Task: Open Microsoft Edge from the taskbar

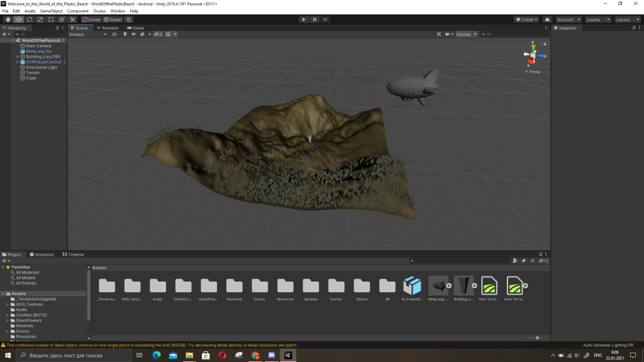Action: (x=157, y=356)
